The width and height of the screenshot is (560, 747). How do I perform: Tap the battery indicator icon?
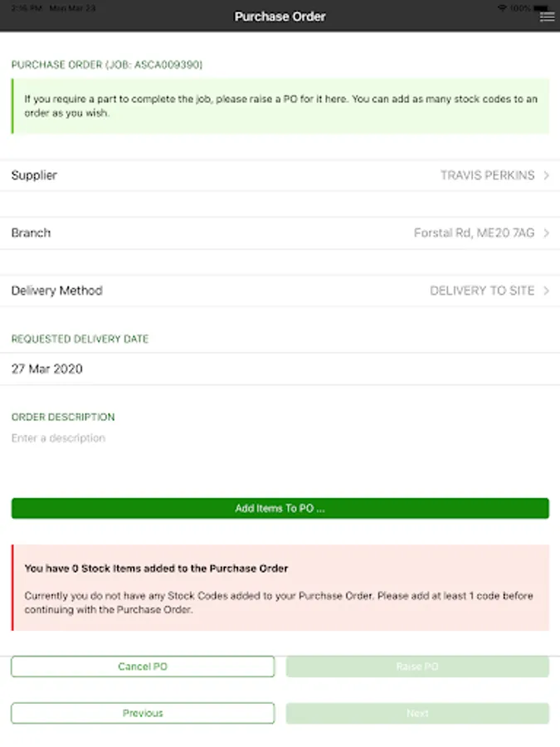click(541, 8)
